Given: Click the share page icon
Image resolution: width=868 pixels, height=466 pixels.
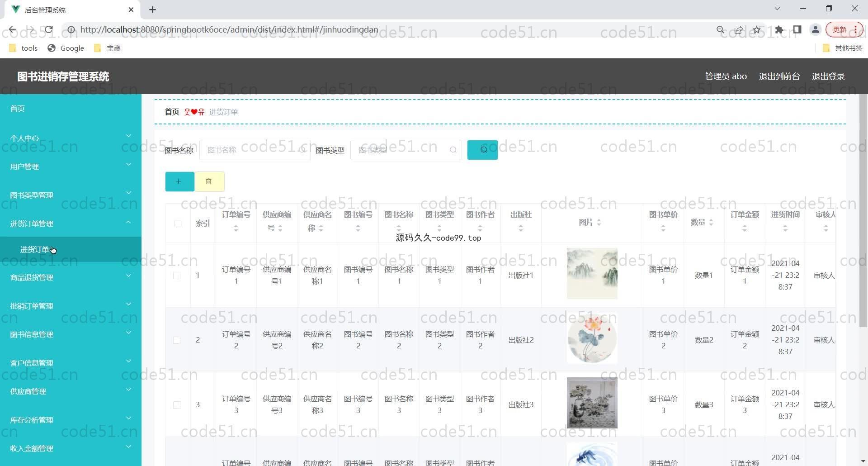Looking at the screenshot, I should click(739, 30).
